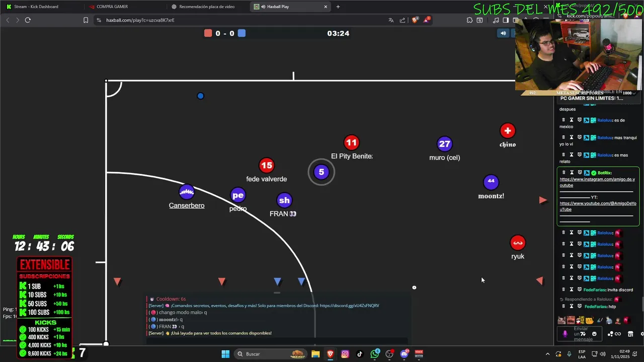Click the taskbar Buscar search box
This screenshot has width=644, height=362.
pyautogui.click(x=270, y=354)
